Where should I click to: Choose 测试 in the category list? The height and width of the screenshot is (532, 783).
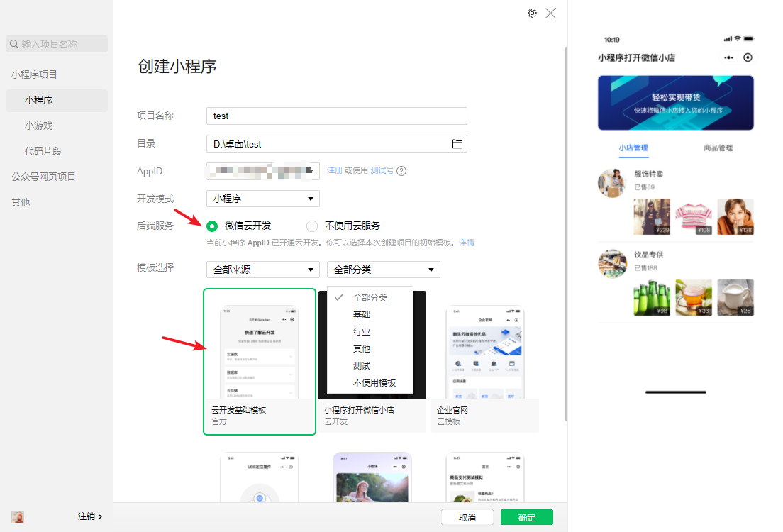tap(370, 365)
